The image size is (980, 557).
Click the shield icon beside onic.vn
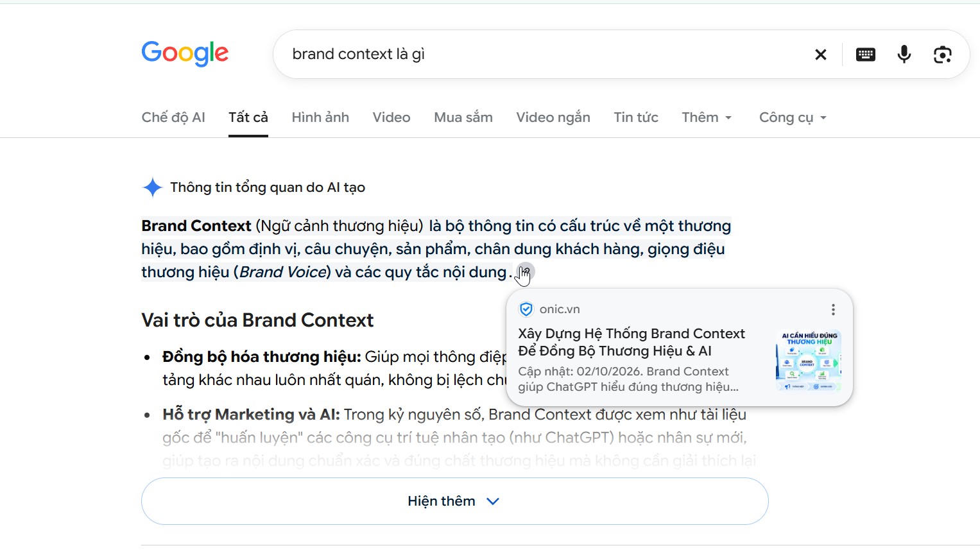pos(526,309)
